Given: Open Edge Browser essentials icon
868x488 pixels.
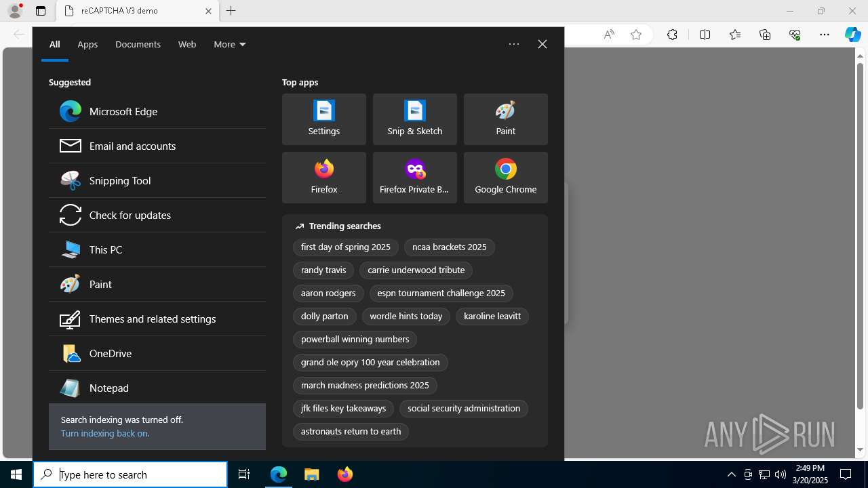Looking at the screenshot, I should pos(795,35).
